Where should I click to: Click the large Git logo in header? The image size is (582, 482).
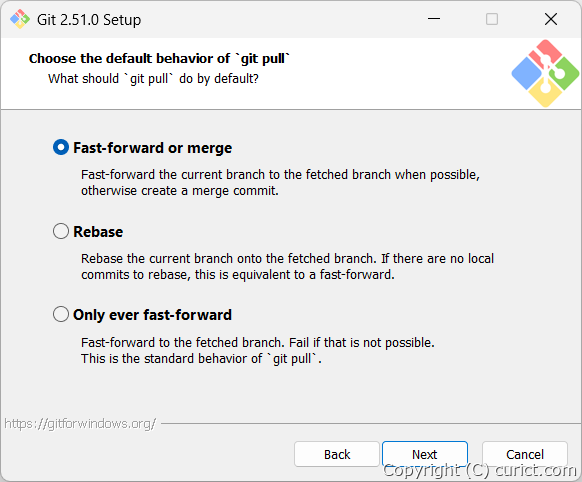[545, 73]
